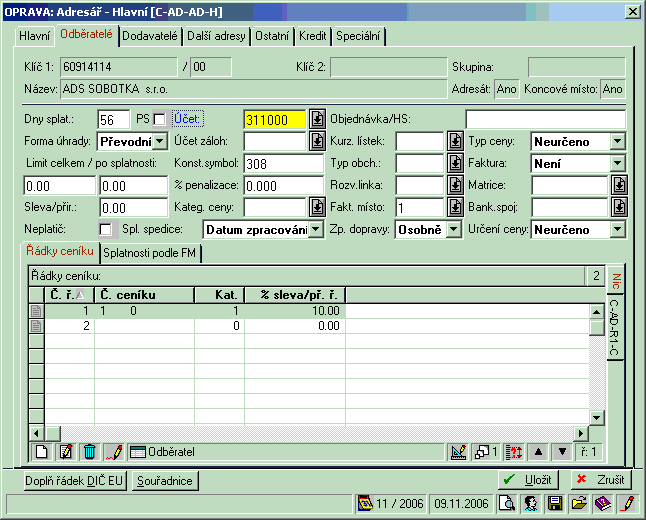Click Souřadnice button
Screen dimensions: 646x520
tap(165, 481)
